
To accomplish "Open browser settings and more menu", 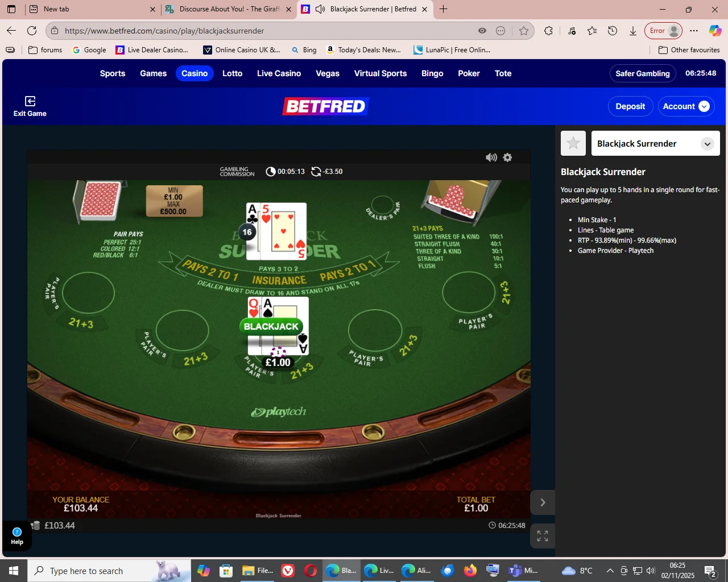I will pos(694,31).
